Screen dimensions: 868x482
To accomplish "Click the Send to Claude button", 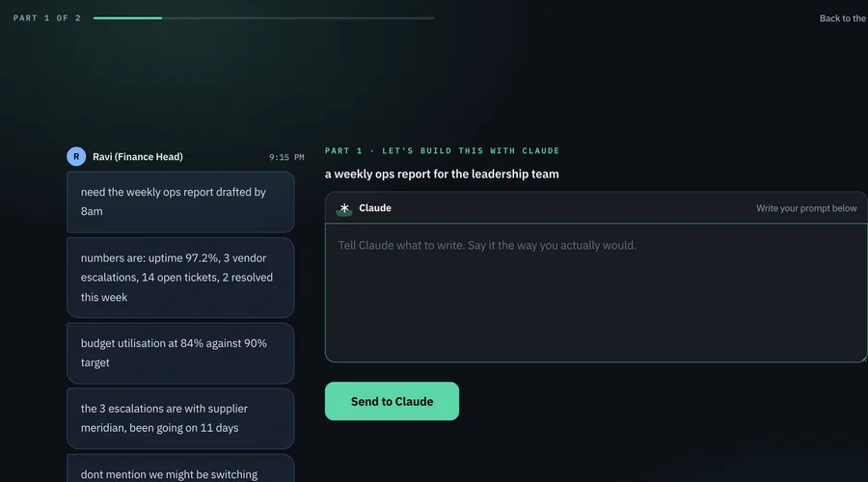I will point(392,401).
